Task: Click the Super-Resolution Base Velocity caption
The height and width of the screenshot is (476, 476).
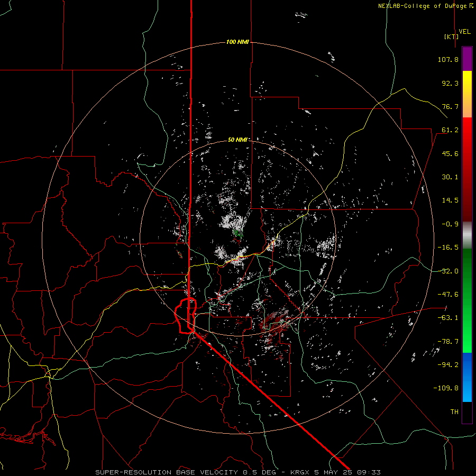Action: click(x=238, y=472)
